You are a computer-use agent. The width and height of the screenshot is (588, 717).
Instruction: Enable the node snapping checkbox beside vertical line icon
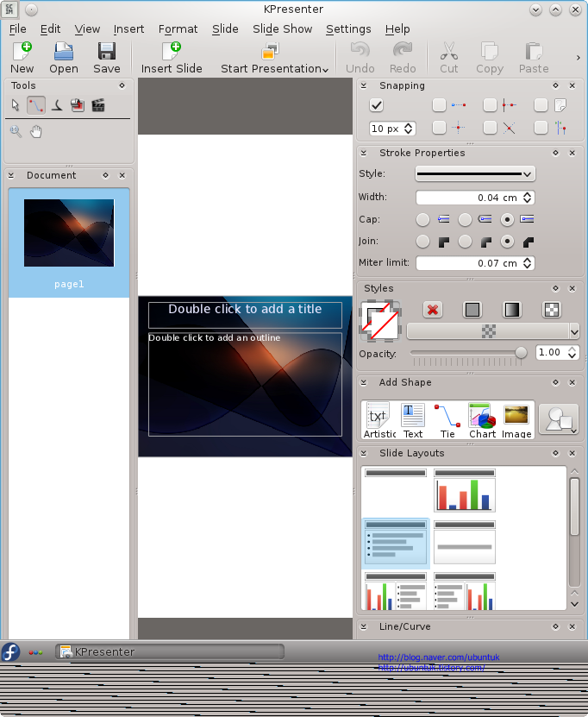[x=490, y=105]
